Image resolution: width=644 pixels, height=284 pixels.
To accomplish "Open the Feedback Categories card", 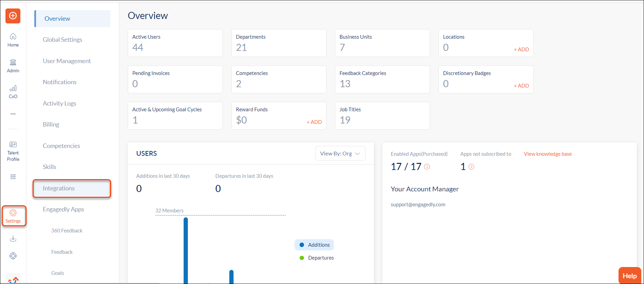I will point(382,79).
